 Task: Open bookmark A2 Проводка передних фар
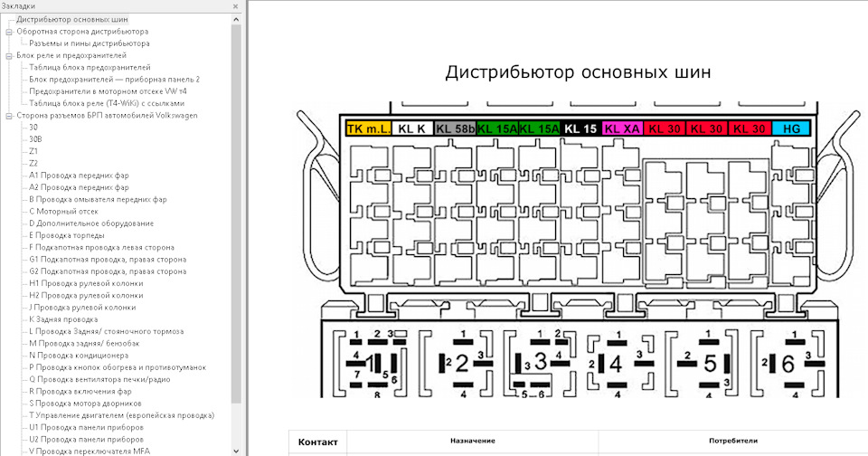(79, 187)
